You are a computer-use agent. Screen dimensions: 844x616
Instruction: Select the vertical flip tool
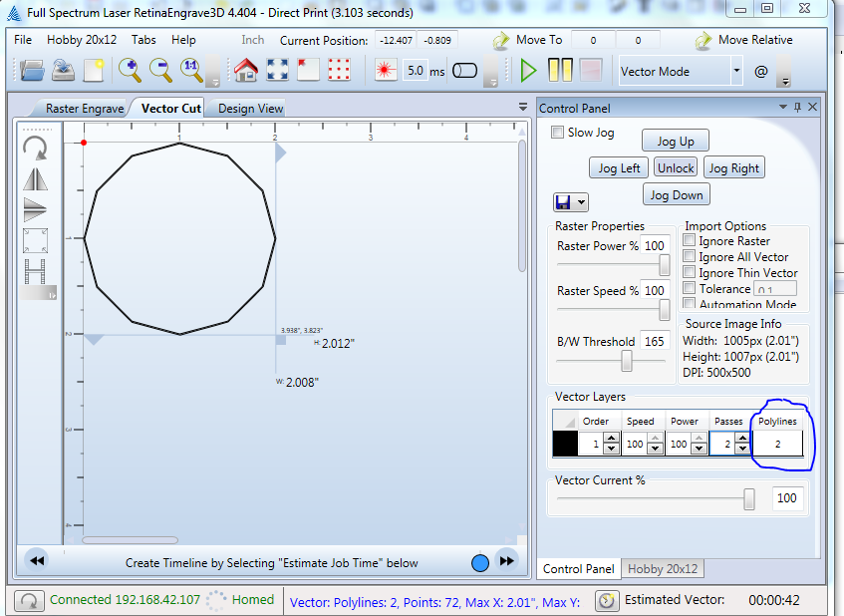(x=35, y=209)
